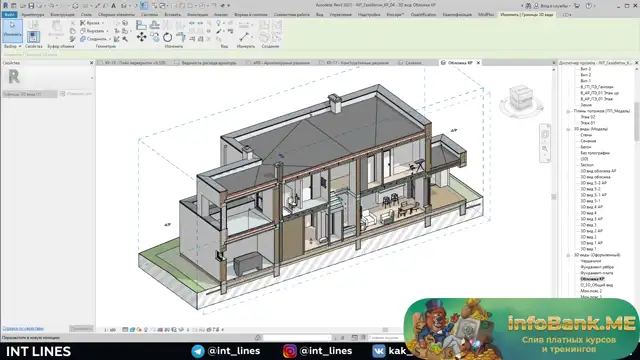Image resolution: width=640 pixels, height=360 pixels.
Task: Collapse the 3D виды (Оформленный) tree node
Action: point(568,255)
